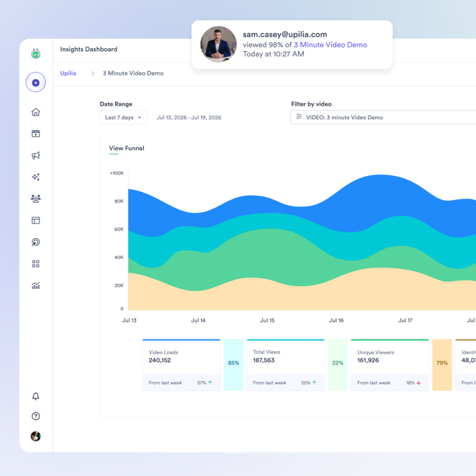The height and width of the screenshot is (476, 476).
Task: Open the analytics chart icon in sidebar
Action: tap(35, 285)
